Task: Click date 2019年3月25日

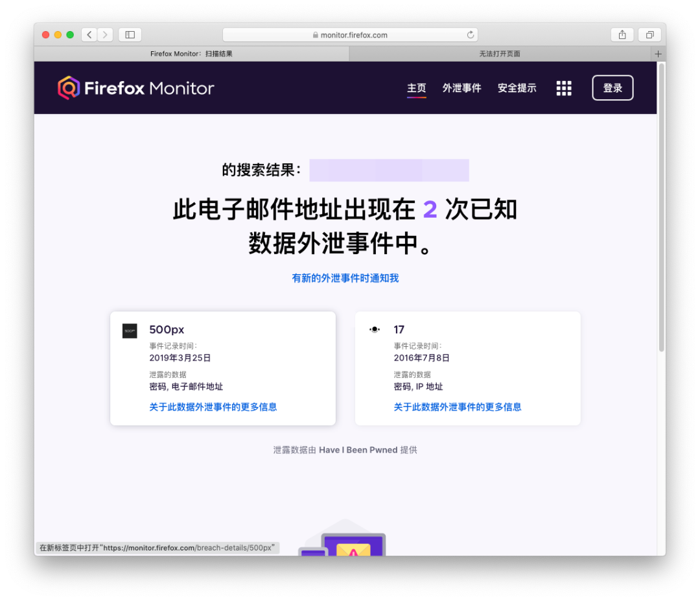Action: [180, 358]
